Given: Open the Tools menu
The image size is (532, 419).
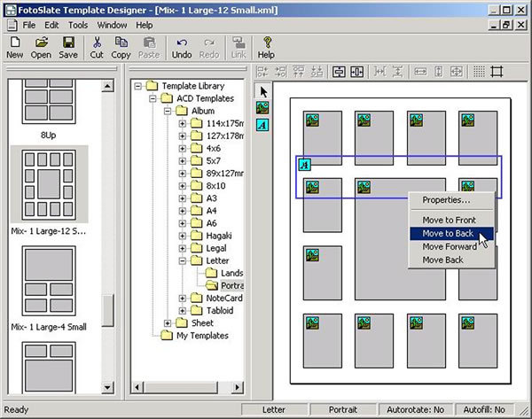Looking at the screenshot, I should coord(78,26).
